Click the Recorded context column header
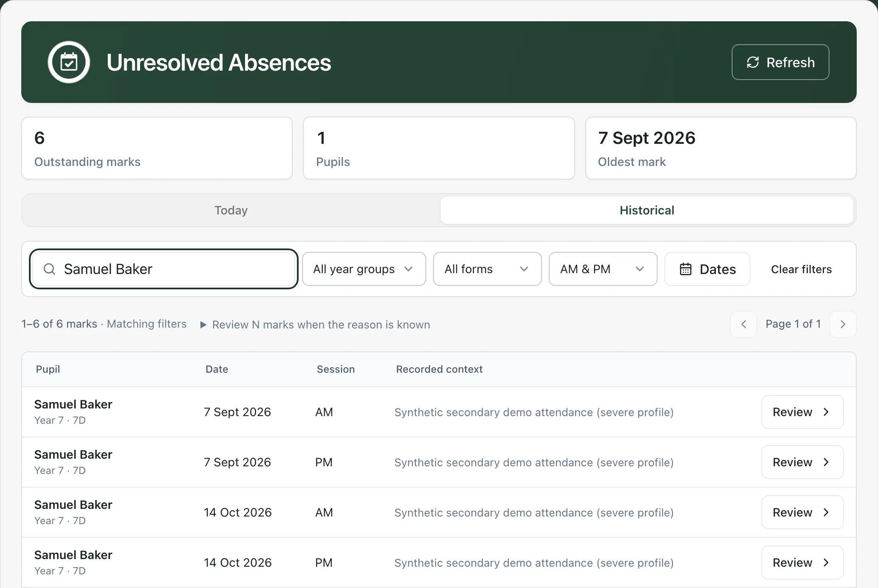 coord(439,369)
